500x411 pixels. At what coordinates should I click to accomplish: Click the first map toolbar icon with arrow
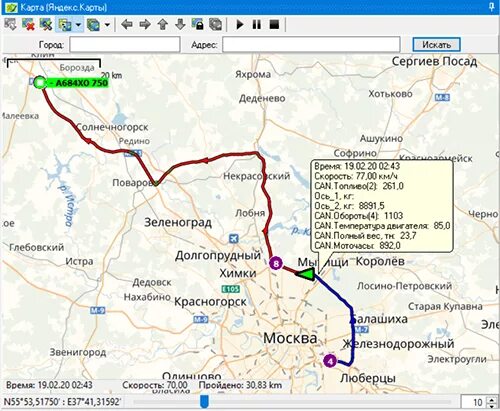pyautogui.click(x=11, y=25)
